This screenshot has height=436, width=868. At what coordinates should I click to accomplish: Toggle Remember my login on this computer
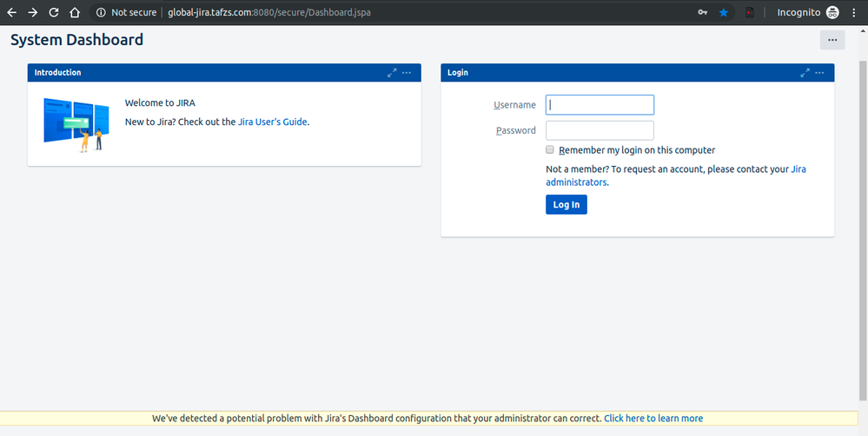tap(550, 149)
